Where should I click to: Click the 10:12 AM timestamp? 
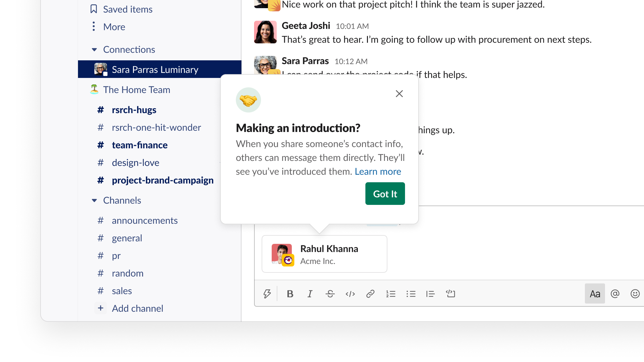(x=351, y=61)
